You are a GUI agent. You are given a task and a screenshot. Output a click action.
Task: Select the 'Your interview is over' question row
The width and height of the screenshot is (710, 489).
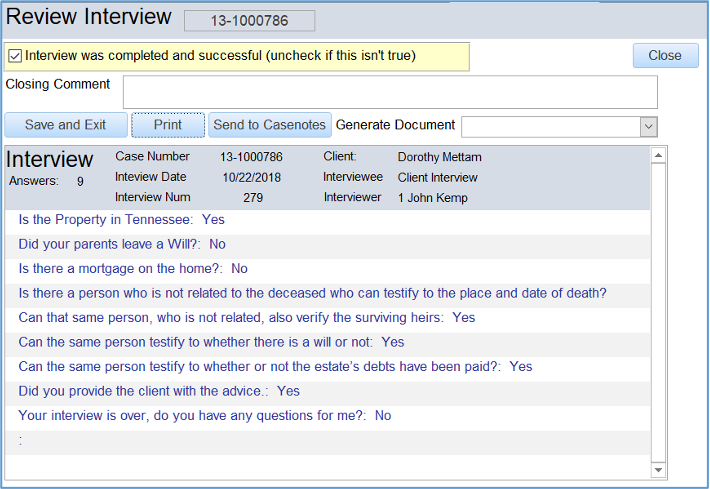(x=204, y=416)
